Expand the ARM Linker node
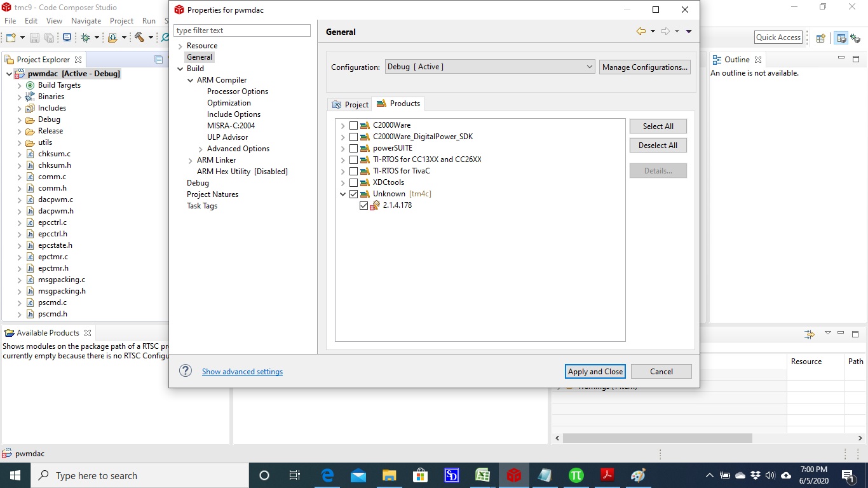The height and width of the screenshot is (488, 868). pos(191,160)
